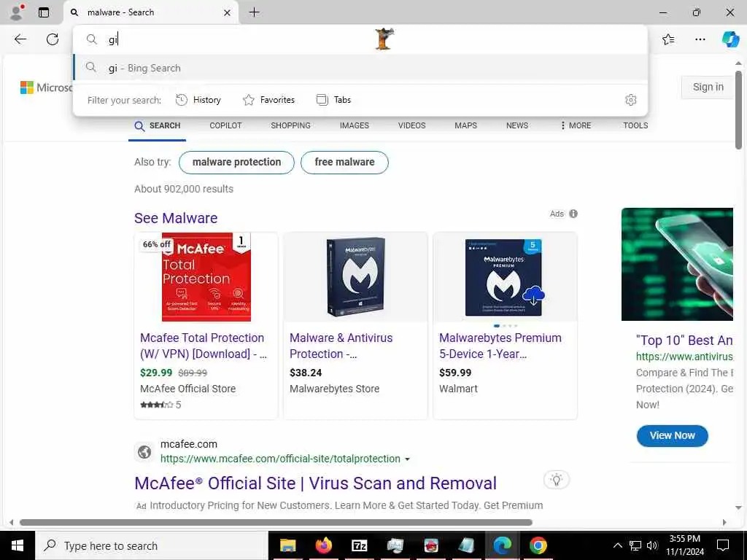Open mcafee.com totalprotection URL link

point(280,459)
